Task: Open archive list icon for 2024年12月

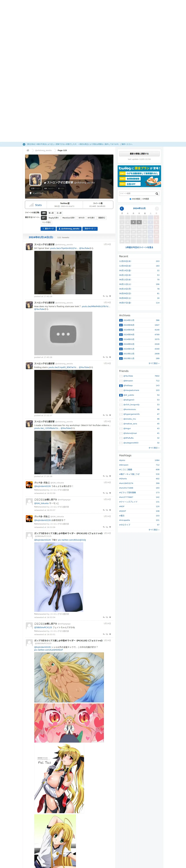Action: click(x=121, y=320)
